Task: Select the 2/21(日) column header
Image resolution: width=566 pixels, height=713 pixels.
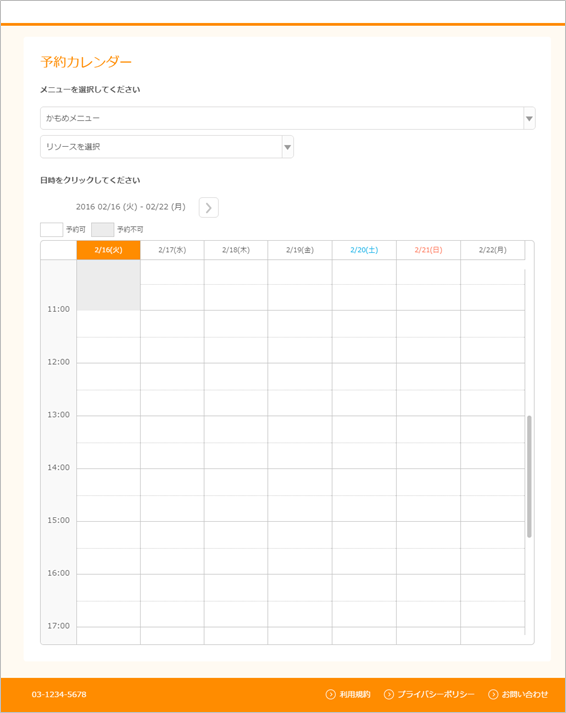Action: pyautogui.click(x=428, y=250)
